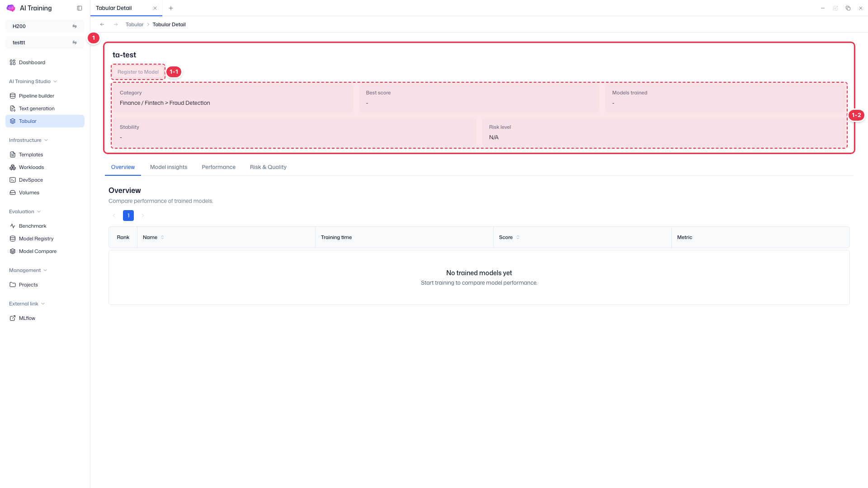Open Benchmark in sidebar
Viewport: 868px width, 488px height.
click(45, 226)
